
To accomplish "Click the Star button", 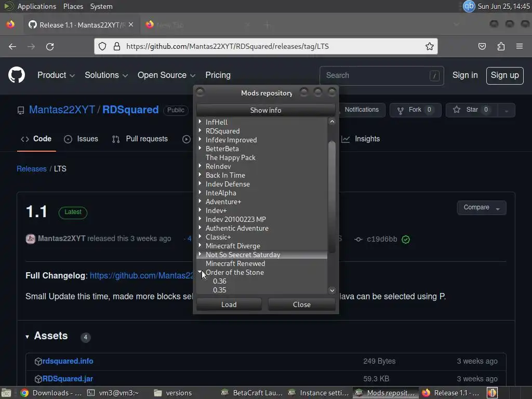I will (x=472, y=110).
